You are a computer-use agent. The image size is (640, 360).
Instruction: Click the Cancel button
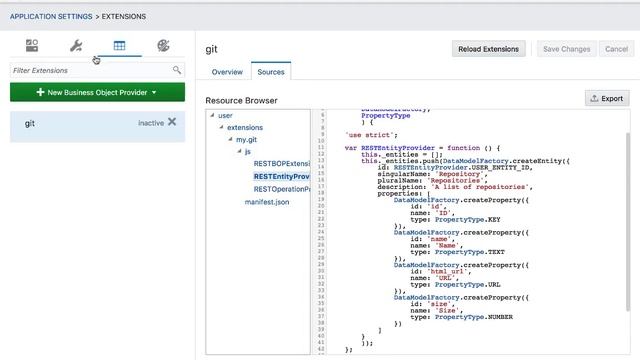pyautogui.click(x=616, y=49)
